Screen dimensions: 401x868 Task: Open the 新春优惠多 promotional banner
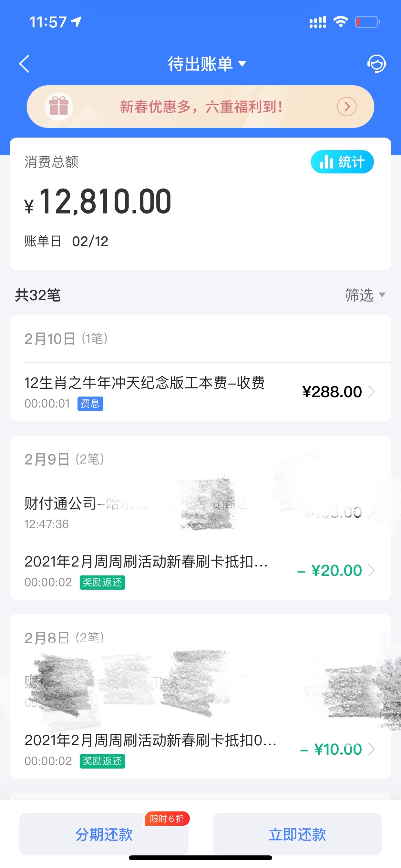200,107
